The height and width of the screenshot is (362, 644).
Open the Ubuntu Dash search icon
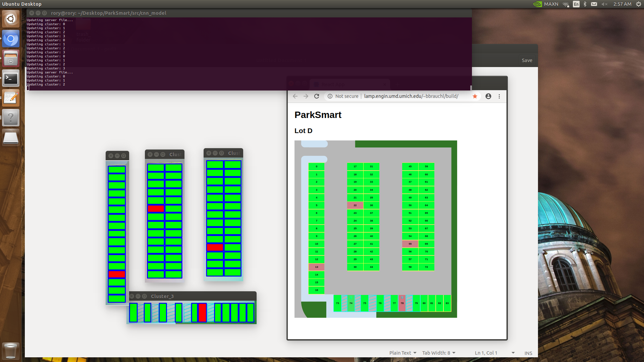point(11,19)
